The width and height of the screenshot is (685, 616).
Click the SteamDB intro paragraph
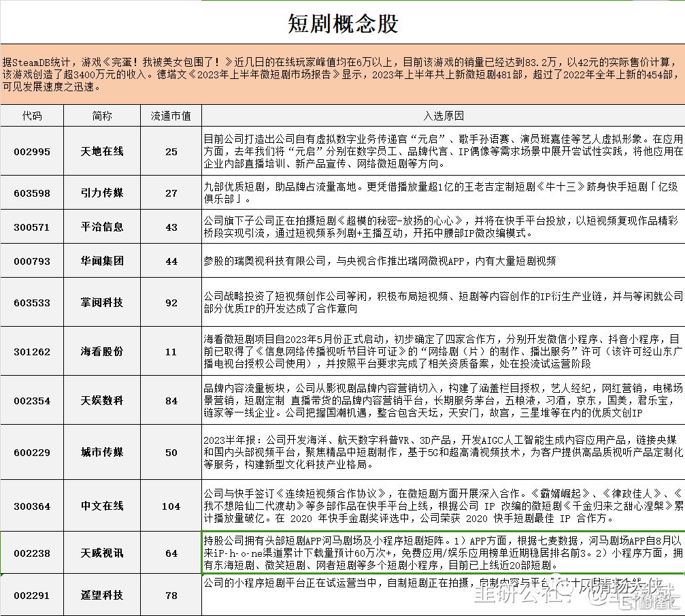pos(340,74)
